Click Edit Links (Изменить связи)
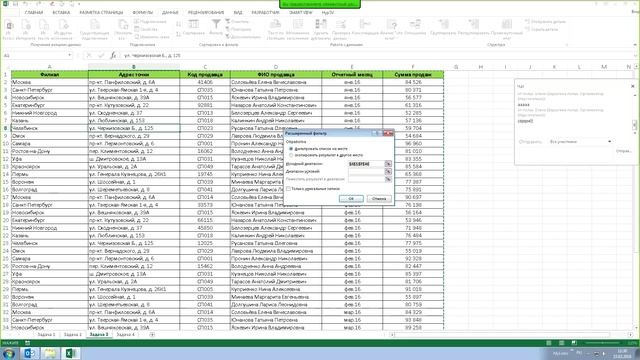This screenshot has width=640, height=360. coord(151,37)
